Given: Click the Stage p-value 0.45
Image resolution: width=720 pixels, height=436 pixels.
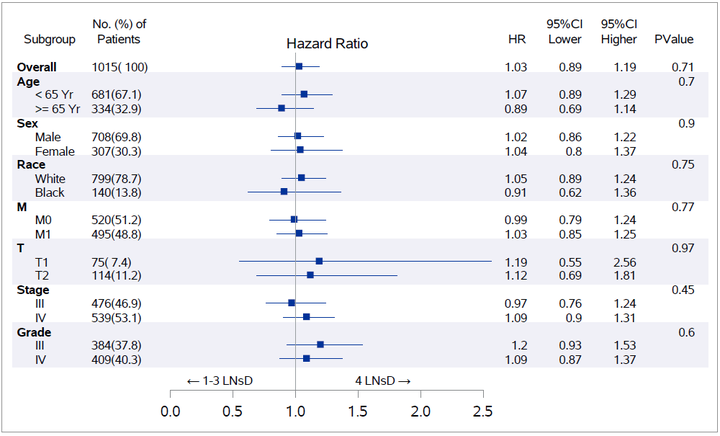Looking at the screenshot, I should click(x=683, y=290).
